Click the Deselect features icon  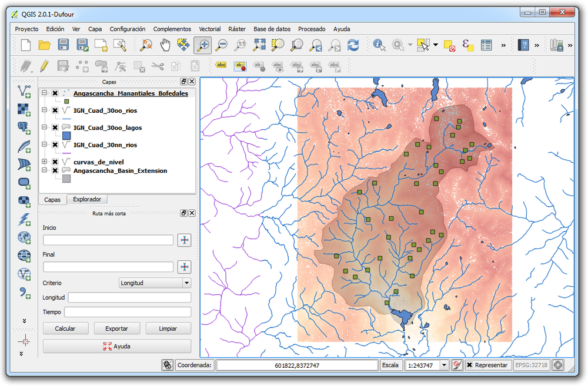click(x=449, y=45)
